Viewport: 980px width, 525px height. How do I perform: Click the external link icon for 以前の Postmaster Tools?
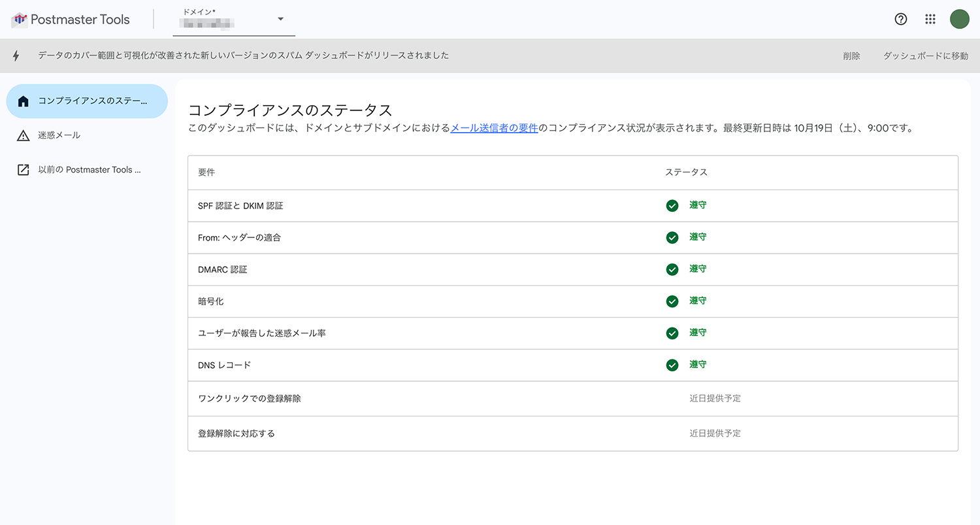pyautogui.click(x=24, y=169)
